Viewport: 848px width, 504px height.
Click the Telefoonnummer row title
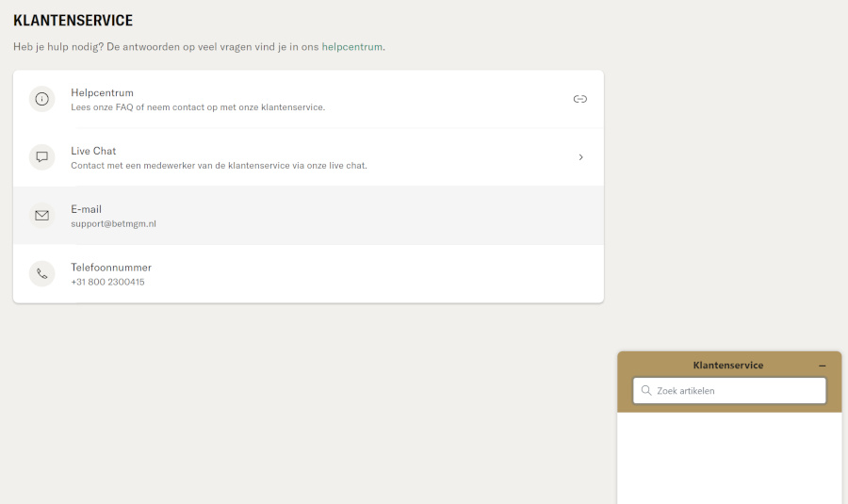point(111,268)
